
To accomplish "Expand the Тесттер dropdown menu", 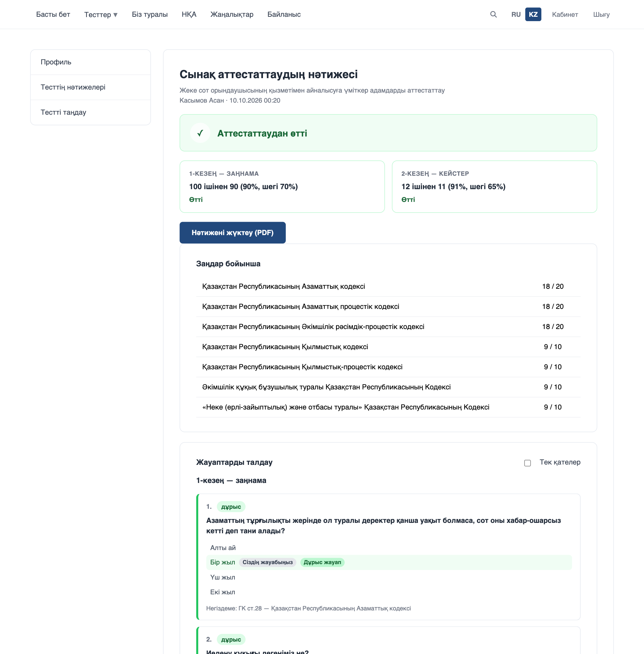I will point(101,14).
